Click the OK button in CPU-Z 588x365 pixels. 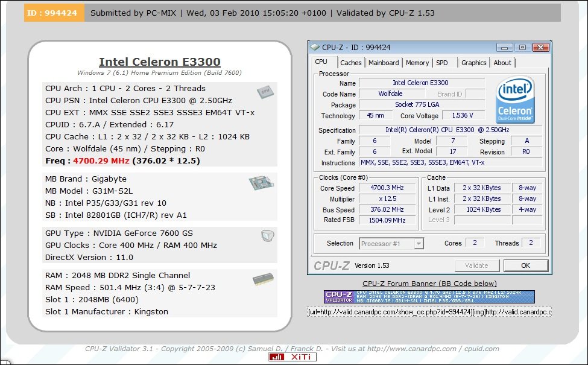click(525, 265)
